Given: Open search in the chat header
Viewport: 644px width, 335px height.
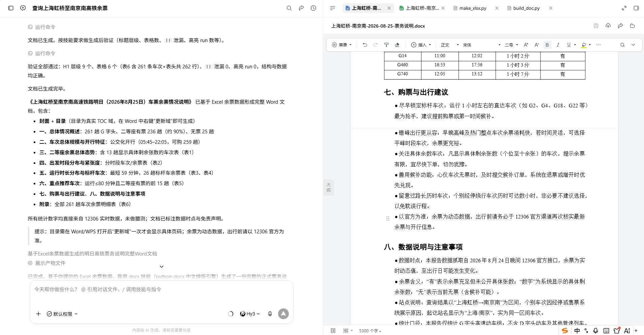Looking at the screenshot, I should coord(289,8).
